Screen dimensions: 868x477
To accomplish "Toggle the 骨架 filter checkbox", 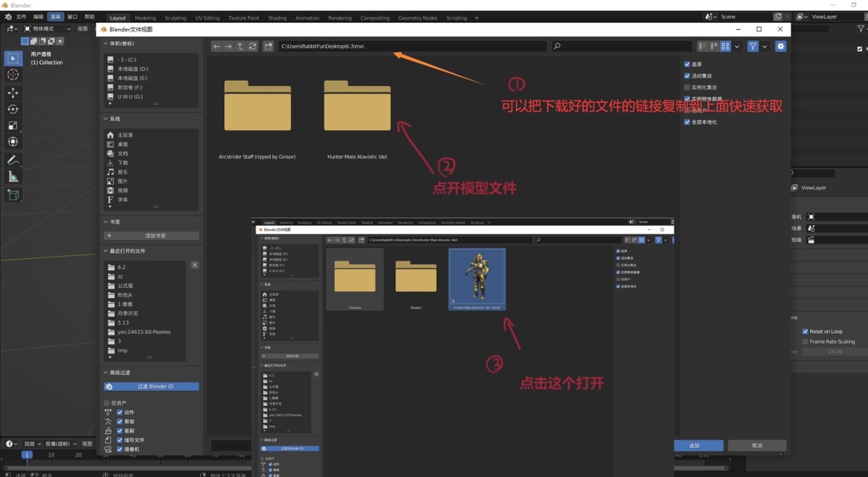I will 120,422.
